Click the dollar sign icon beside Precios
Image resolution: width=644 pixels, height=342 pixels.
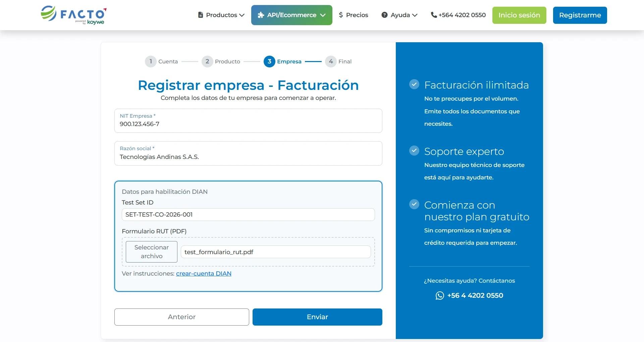coord(341,15)
